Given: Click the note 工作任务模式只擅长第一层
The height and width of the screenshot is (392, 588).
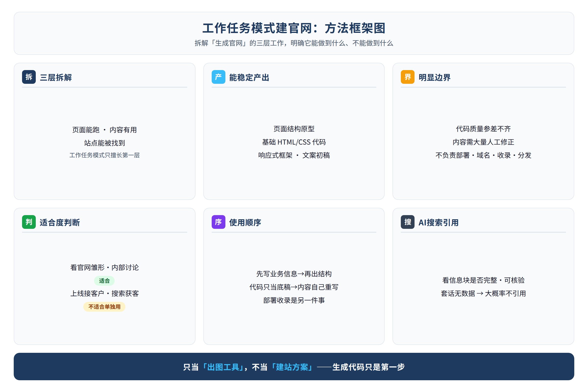Looking at the screenshot, I should click(x=105, y=155).
